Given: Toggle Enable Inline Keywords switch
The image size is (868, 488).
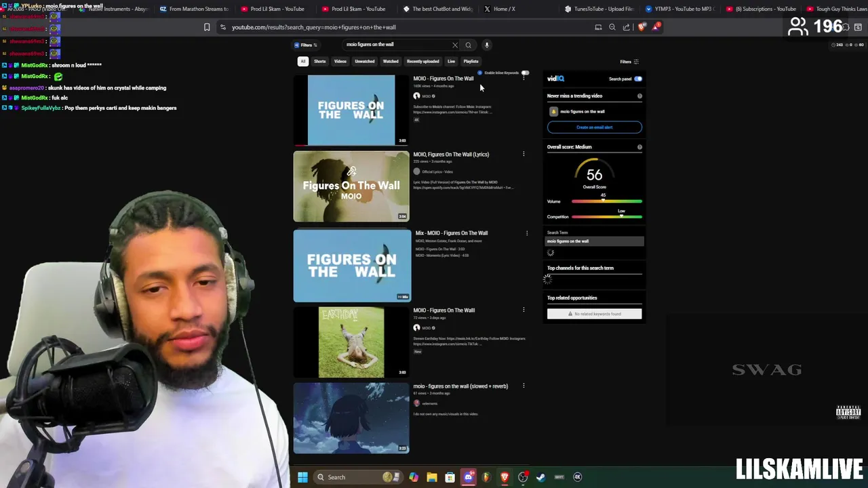Looking at the screenshot, I should (x=525, y=73).
